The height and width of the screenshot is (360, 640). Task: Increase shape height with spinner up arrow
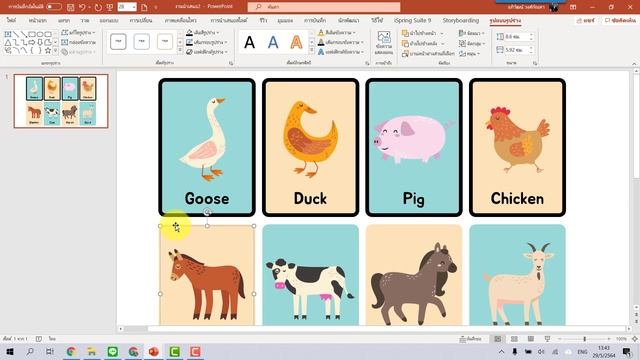pyautogui.click(x=531, y=35)
